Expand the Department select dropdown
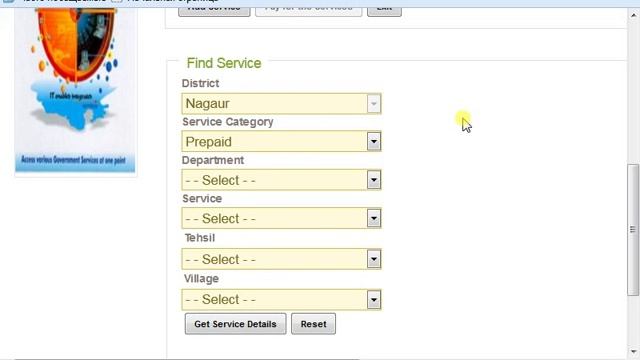The width and height of the screenshot is (640, 360). coord(281,180)
